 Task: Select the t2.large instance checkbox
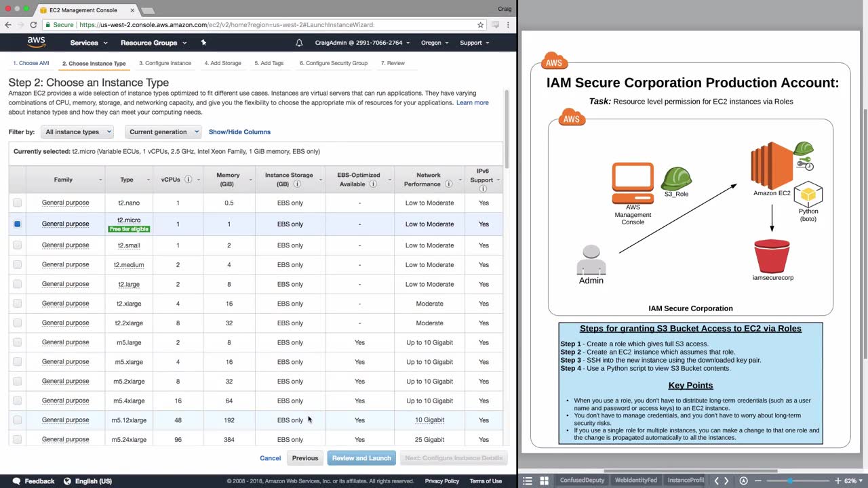pyautogui.click(x=17, y=284)
